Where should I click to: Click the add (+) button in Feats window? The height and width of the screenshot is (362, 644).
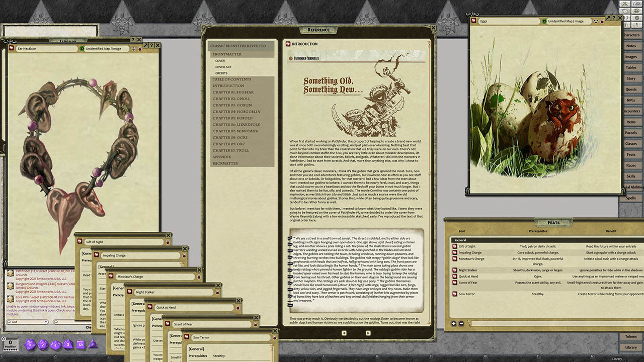click(454, 323)
